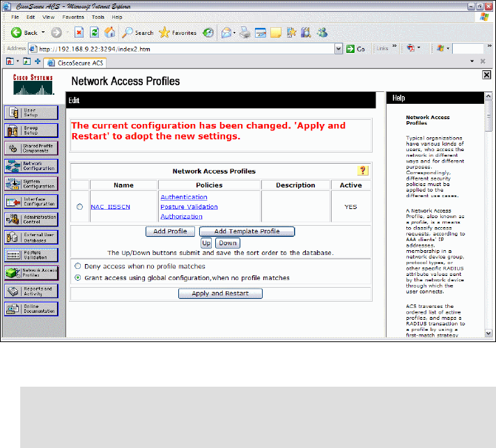Expand the Links toolbar chevron

394,46
